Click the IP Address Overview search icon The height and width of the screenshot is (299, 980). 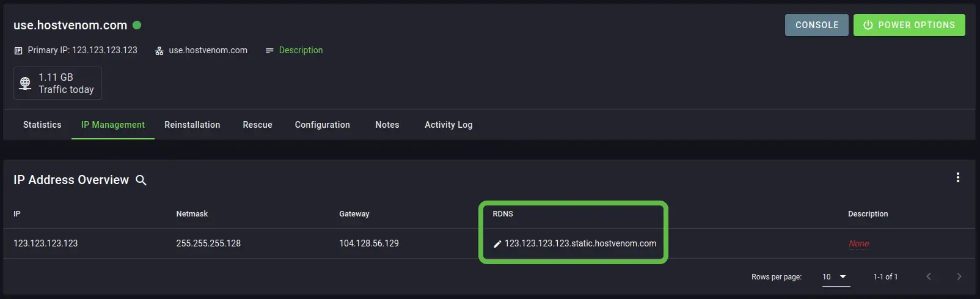pyautogui.click(x=141, y=180)
